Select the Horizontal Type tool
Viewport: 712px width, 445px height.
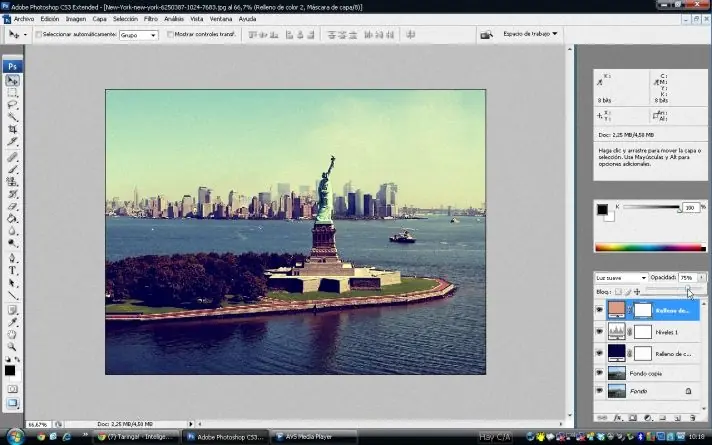point(13,270)
